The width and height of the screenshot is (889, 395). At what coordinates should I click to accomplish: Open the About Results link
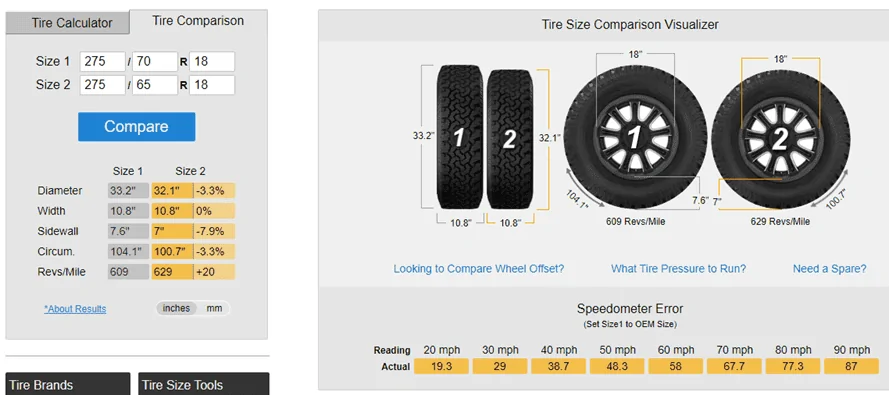coord(75,309)
